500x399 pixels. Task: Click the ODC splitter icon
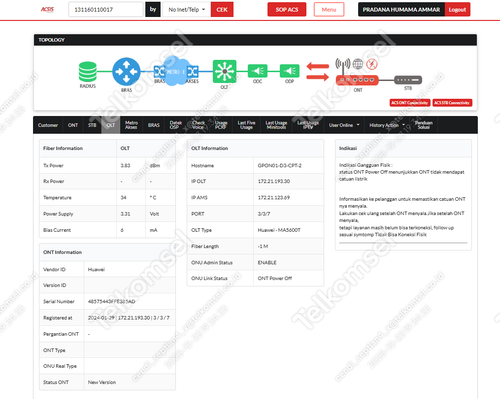(257, 71)
